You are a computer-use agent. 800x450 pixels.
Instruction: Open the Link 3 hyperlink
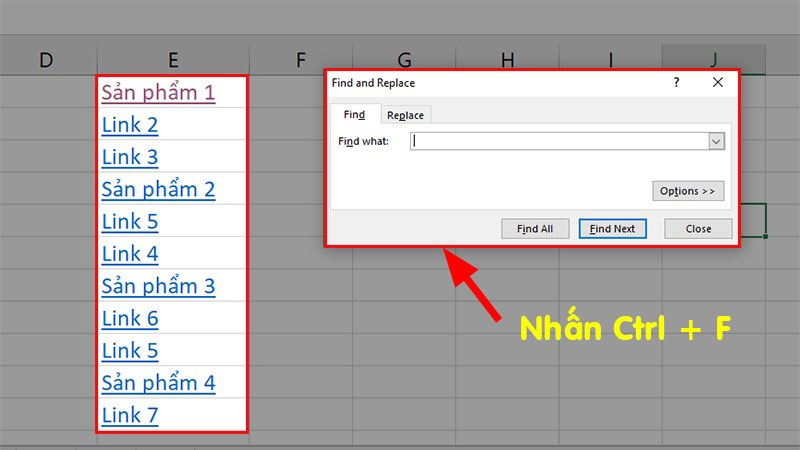click(130, 157)
